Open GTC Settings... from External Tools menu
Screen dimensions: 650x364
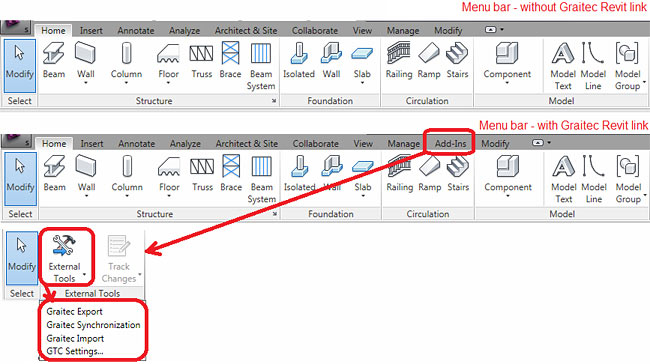pos(75,351)
